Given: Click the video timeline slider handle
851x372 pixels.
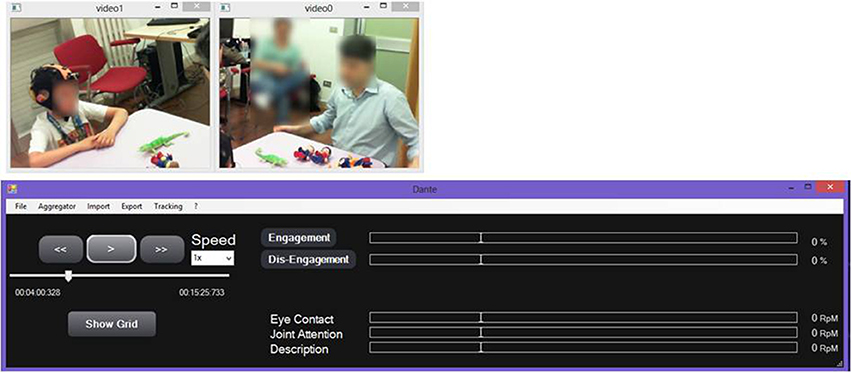Looking at the screenshot, I should point(68,276).
